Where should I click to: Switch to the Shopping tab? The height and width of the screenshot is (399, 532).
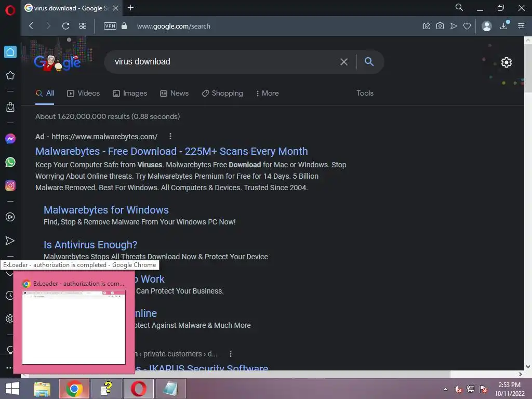222,94
